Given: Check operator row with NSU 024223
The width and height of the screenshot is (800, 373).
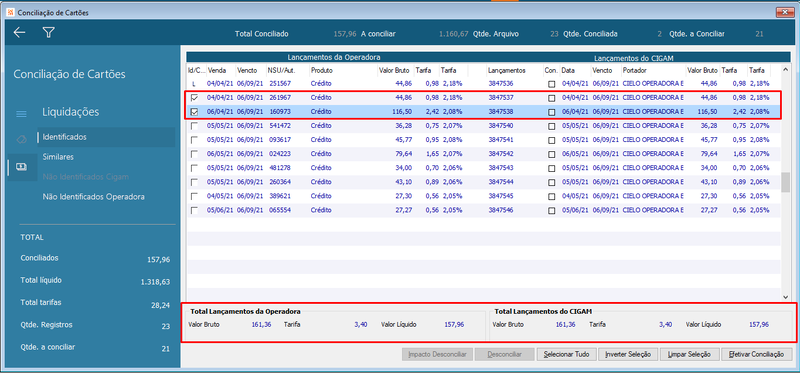Looking at the screenshot, I should [x=194, y=154].
